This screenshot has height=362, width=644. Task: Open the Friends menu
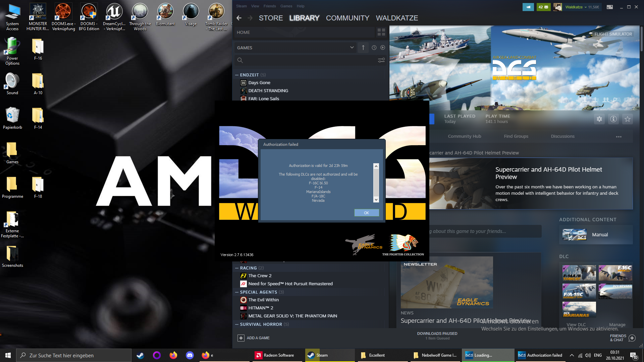[x=269, y=6]
